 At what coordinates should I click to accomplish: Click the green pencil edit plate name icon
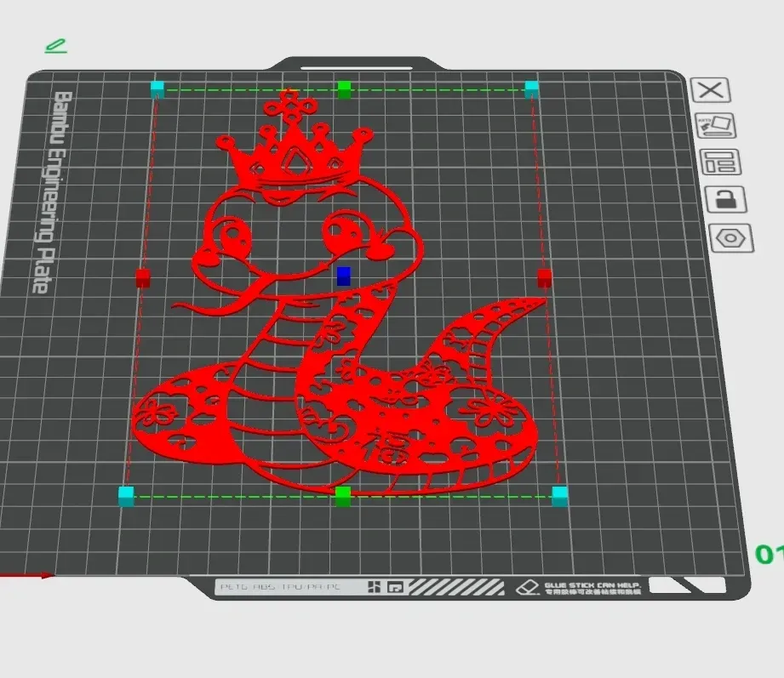click(55, 46)
